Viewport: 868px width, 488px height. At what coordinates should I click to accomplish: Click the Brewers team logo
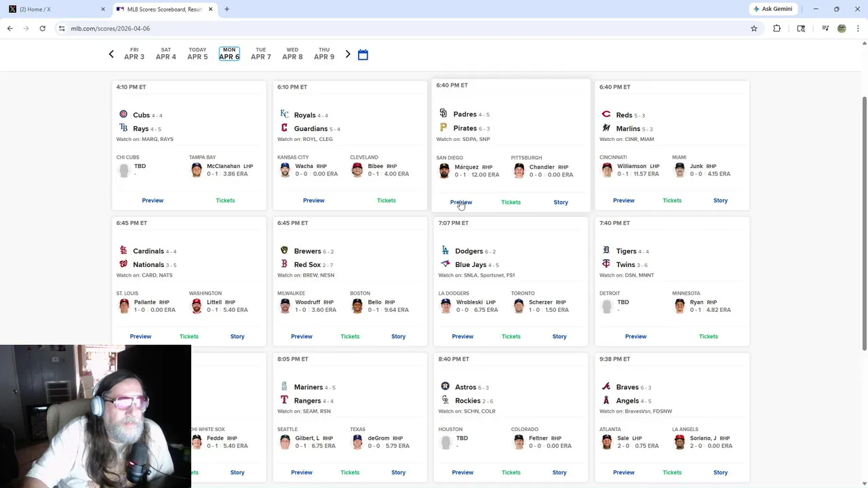point(284,251)
